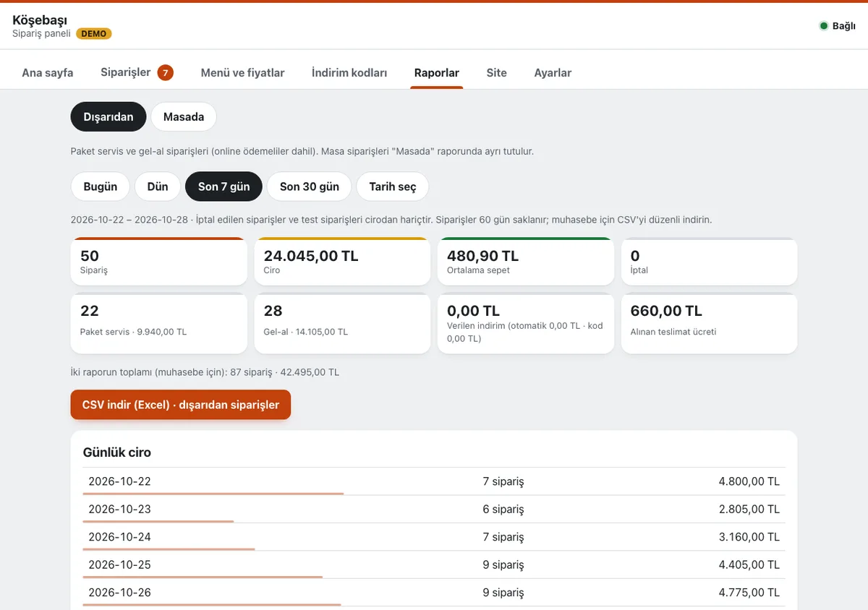Click the 50 Sipariş summary card
Screen dimensions: 868x610
[159, 262]
